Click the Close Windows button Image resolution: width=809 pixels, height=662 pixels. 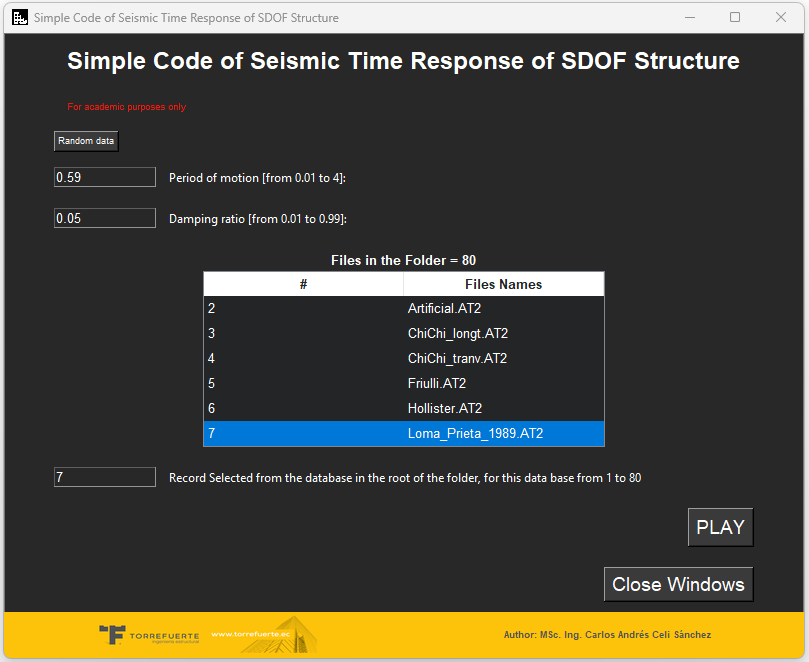[x=678, y=584]
